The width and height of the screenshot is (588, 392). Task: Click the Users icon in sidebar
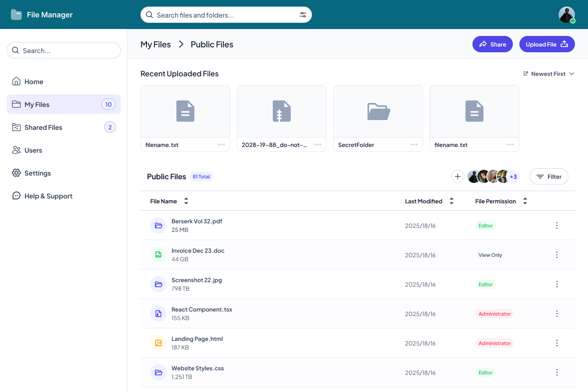tap(16, 150)
